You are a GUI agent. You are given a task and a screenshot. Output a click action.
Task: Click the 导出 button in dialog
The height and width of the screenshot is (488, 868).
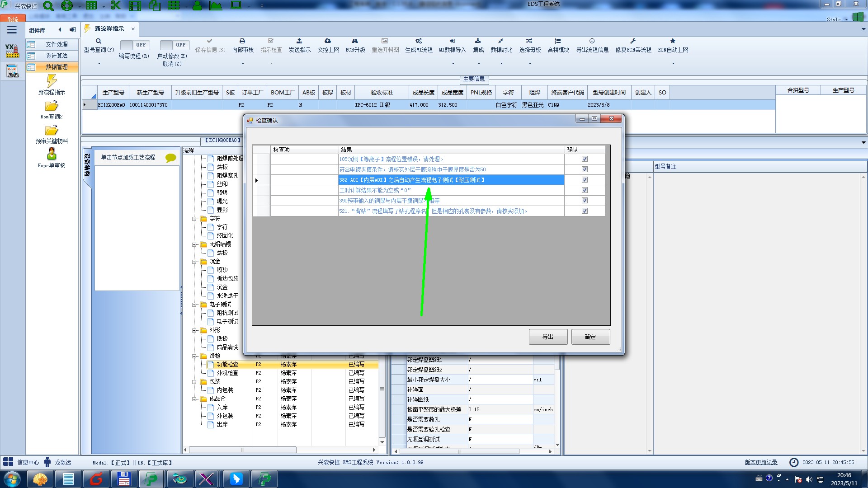(x=548, y=337)
